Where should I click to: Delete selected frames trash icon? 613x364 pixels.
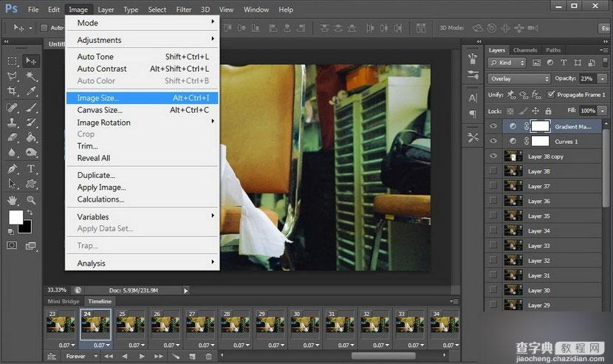pyautogui.click(x=209, y=356)
